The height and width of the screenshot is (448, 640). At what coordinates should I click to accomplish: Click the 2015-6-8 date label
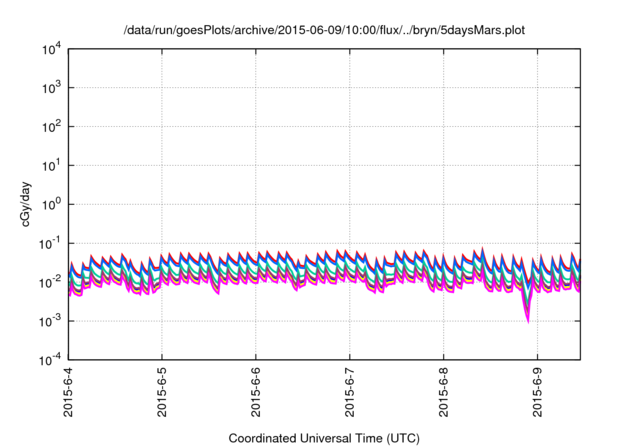[444, 392]
